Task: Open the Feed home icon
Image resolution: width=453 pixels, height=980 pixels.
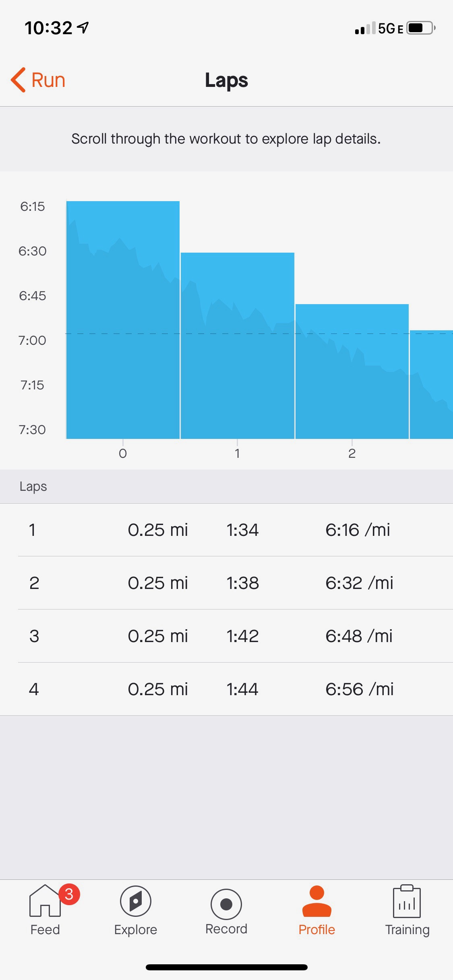Action: (x=45, y=901)
